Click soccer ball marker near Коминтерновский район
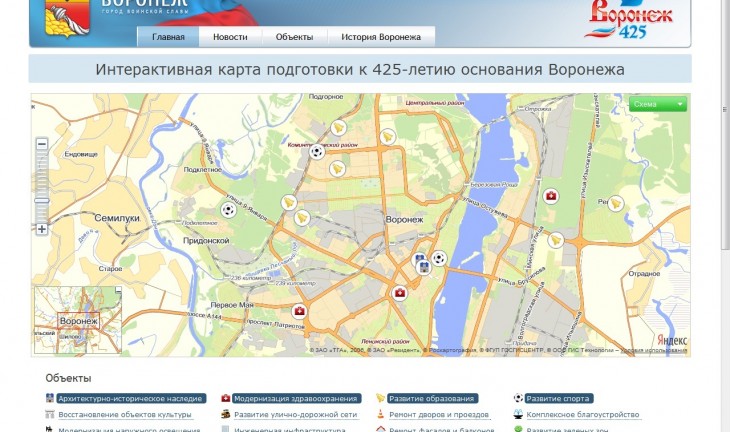 (316, 152)
